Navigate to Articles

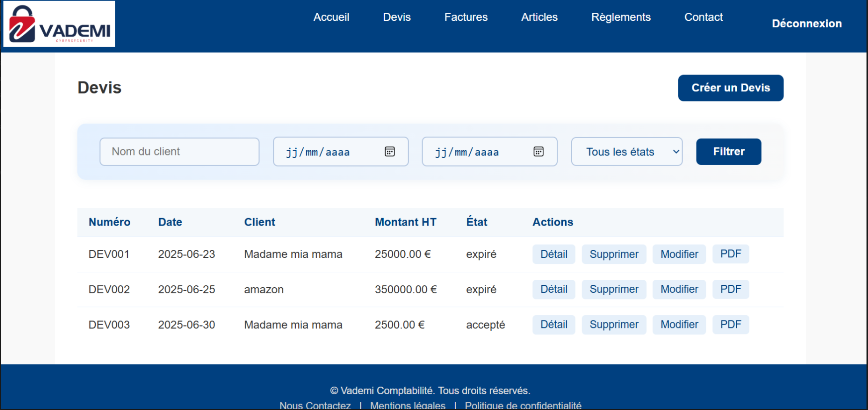click(539, 17)
